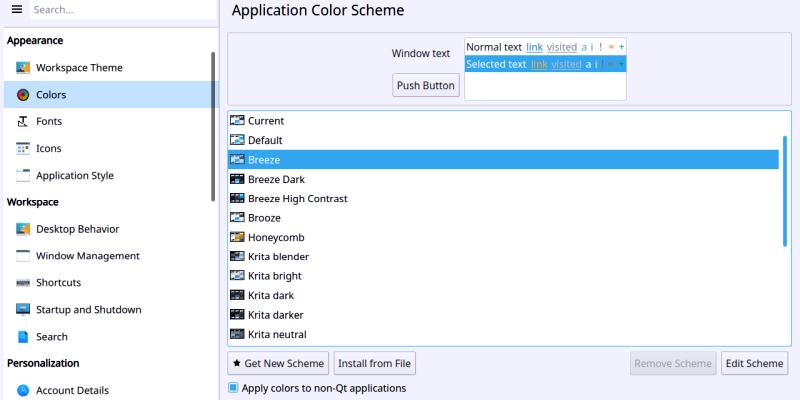Click the Window Management icon
The image size is (800, 400).
pyautogui.click(x=23, y=256)
